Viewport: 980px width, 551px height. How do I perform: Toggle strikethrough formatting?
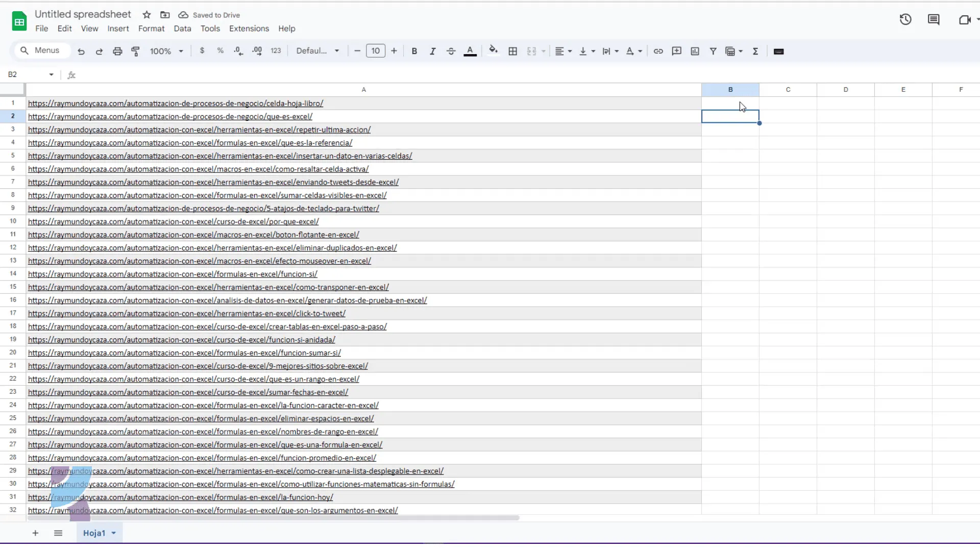(x=451, y=52)
